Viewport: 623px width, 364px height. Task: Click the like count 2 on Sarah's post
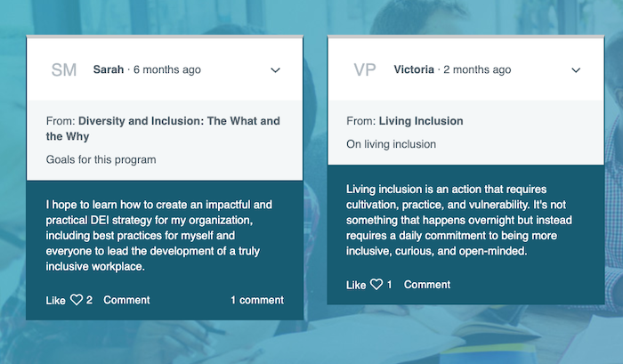(89, 300)
